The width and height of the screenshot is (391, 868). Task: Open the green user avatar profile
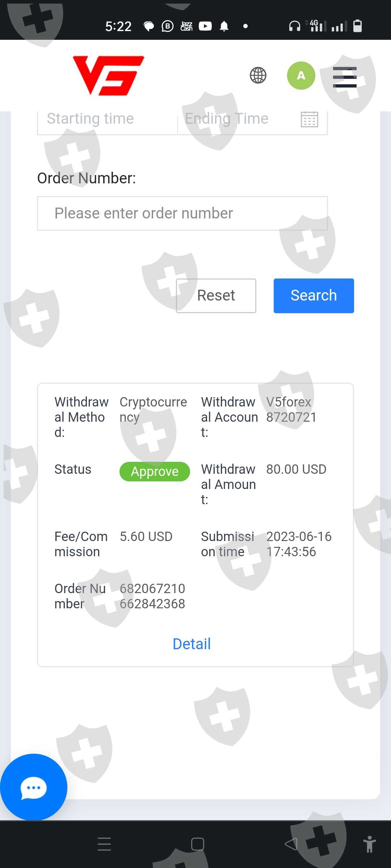[x=301, y=76]
